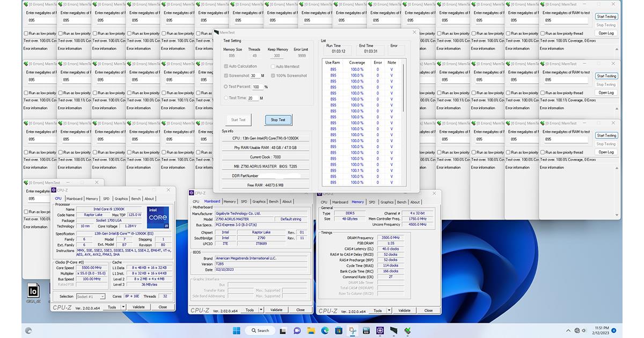Open the Chat app on the taskbar
644x338 pixels.
[297, 330]
